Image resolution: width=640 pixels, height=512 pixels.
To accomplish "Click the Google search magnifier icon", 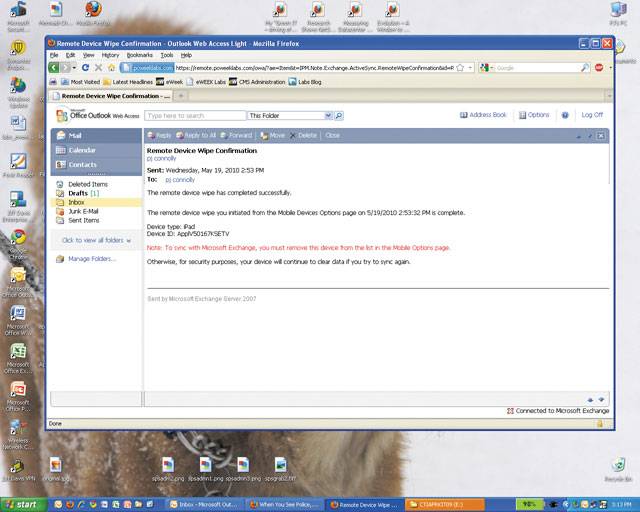I will 584,67.
